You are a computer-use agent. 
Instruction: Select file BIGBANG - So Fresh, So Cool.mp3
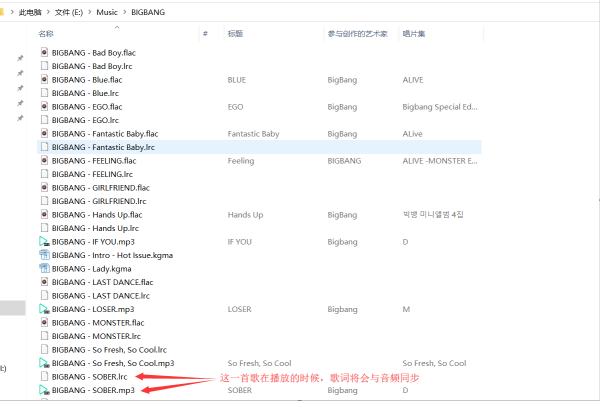click(x=113, y=363)
